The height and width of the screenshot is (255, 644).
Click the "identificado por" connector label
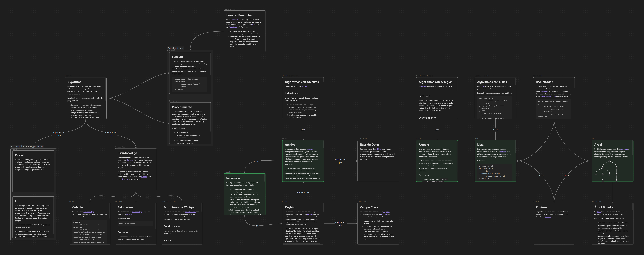[x=341, y=224]
